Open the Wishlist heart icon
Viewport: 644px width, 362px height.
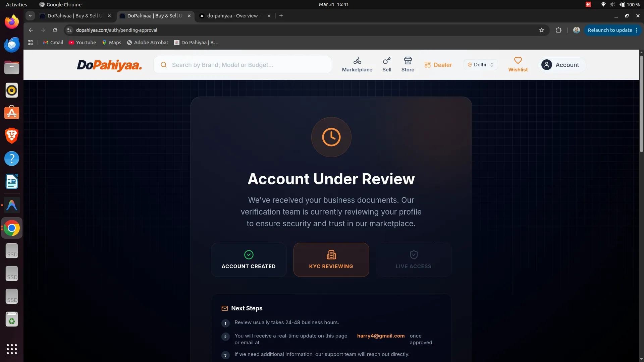click(518, 61)
